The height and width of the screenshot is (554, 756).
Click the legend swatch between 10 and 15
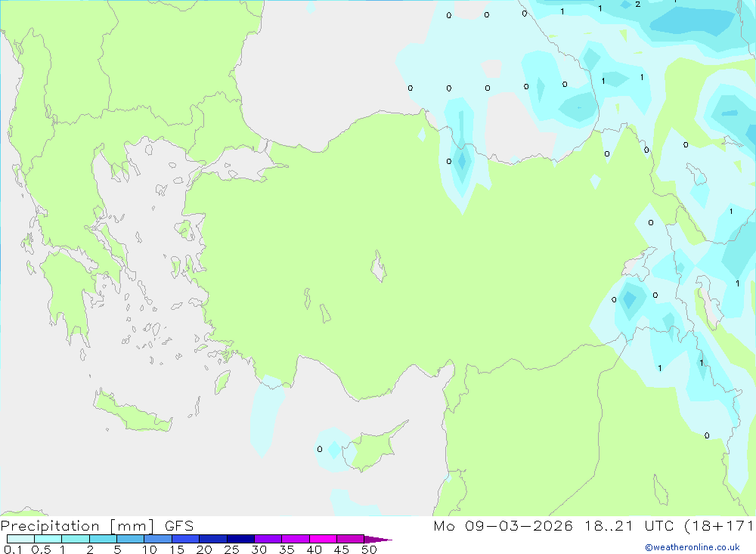pyautogui.click(x=158, y=539)
